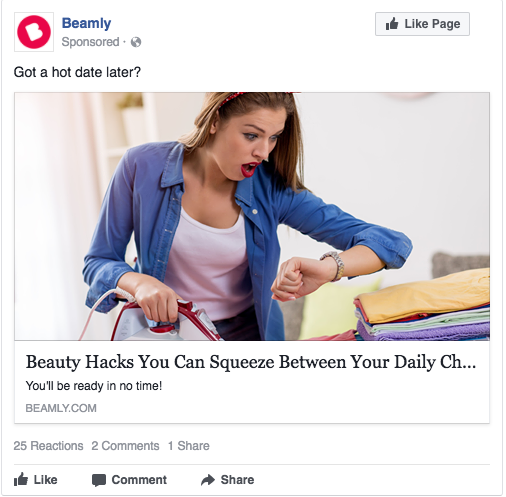Open the Beauty Hacks headline link

(x=251, y=362)
